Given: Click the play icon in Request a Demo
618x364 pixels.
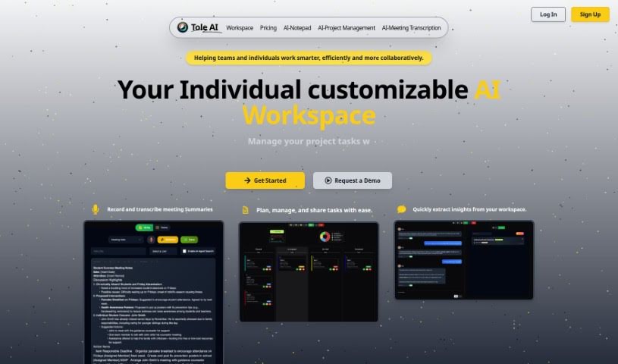Looking at the screenshot, I should [x=328, y=180].
